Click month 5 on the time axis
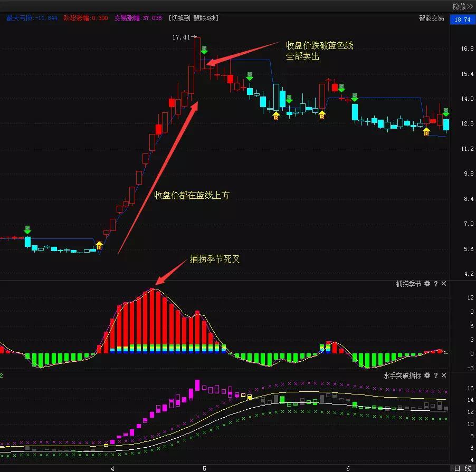Image resolution: width=476 pixels, height=472 pixels. pos(204,469)
